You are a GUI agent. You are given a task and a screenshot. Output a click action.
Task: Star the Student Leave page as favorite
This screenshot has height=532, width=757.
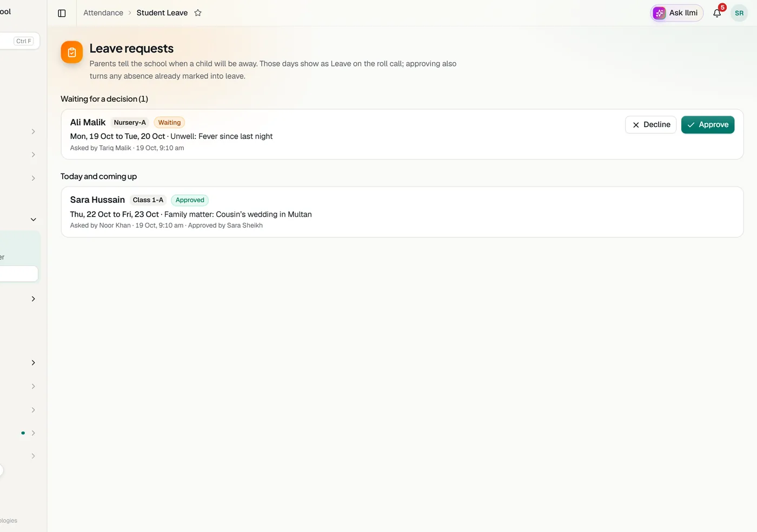click(198, 13)
